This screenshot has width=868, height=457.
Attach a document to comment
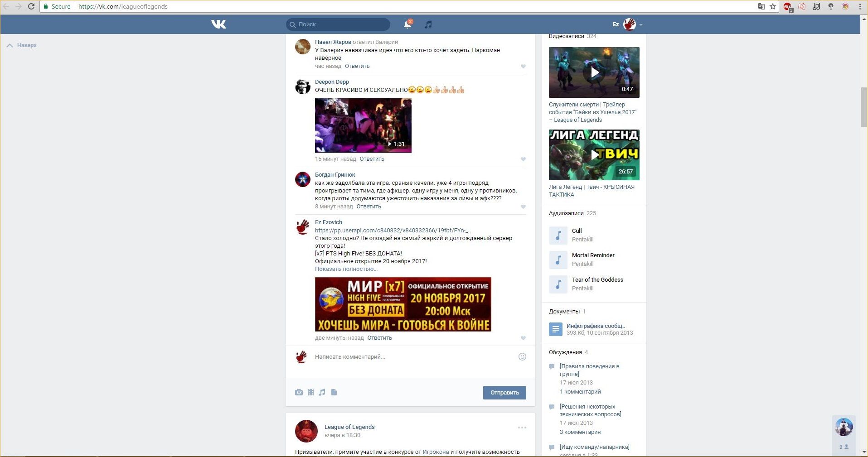pos(334,392)
